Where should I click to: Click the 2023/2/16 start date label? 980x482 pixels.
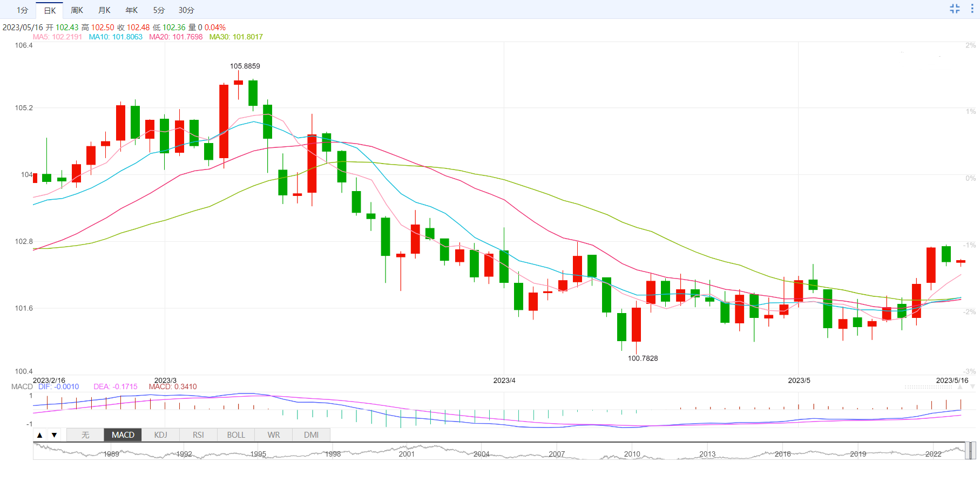pos(49,381)
